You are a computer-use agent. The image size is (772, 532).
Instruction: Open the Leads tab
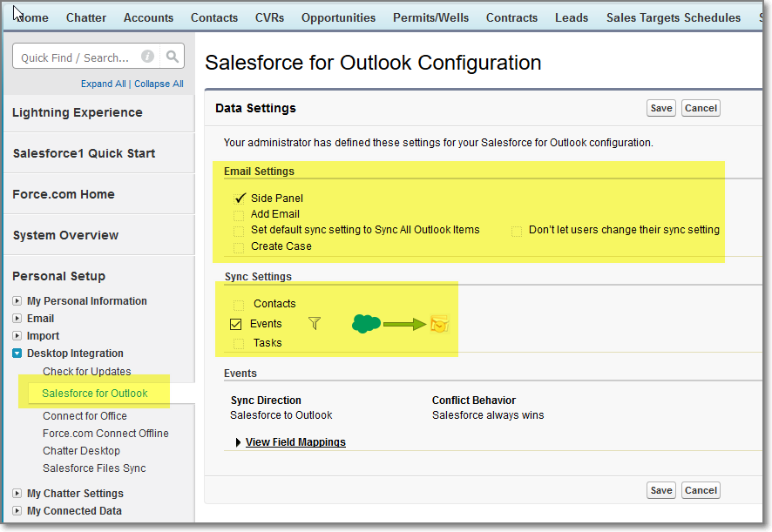tap(572, 17)
